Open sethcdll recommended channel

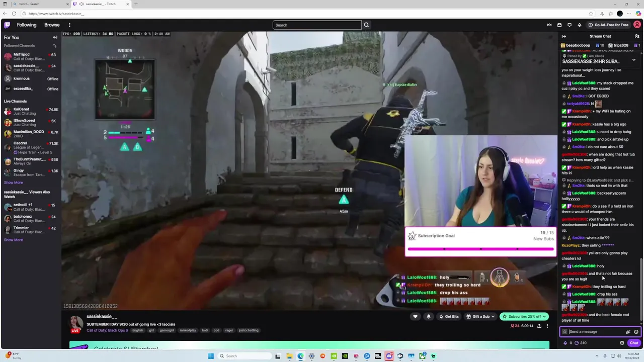[30, 207]
